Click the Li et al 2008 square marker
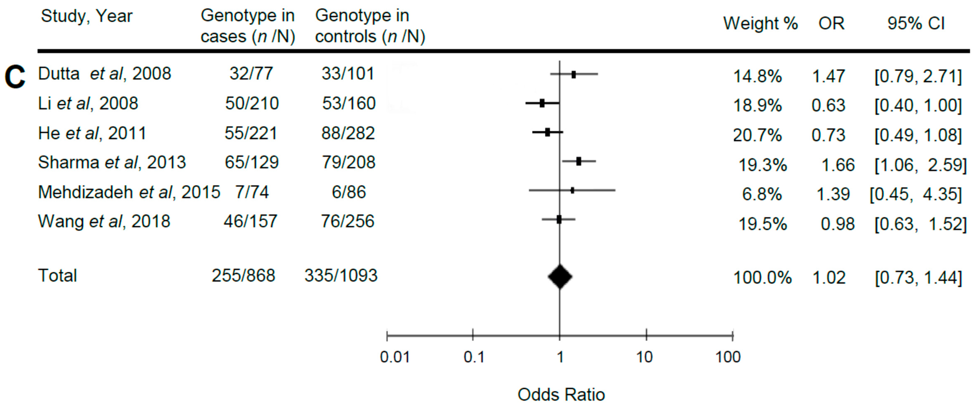The image size is (980, 407). (542, 103)
